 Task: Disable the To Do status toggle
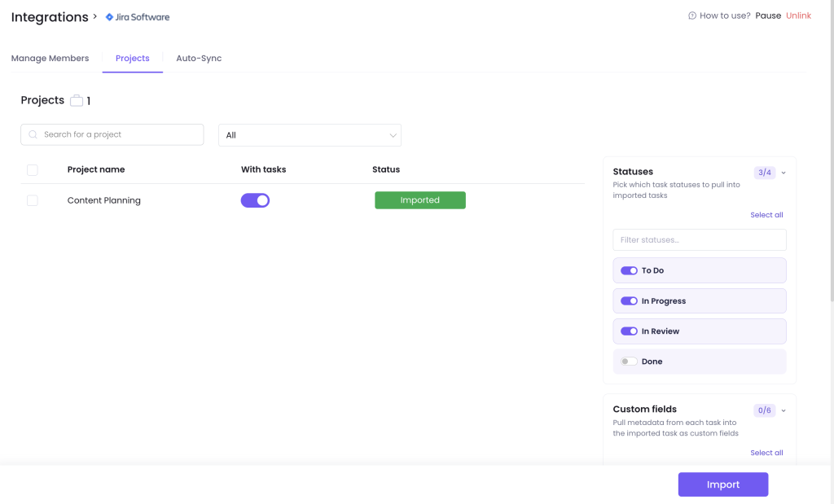(x=630, y=270)
